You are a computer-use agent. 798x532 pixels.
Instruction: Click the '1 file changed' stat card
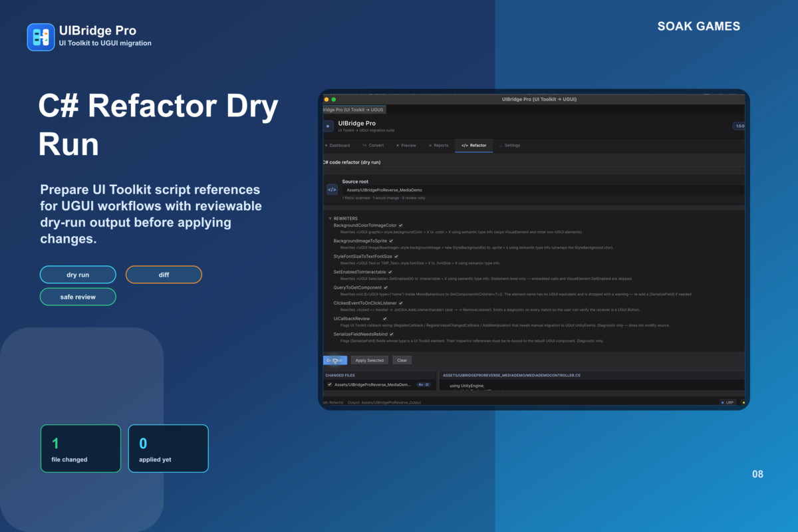pyautogui.click(x=81, y=448)
